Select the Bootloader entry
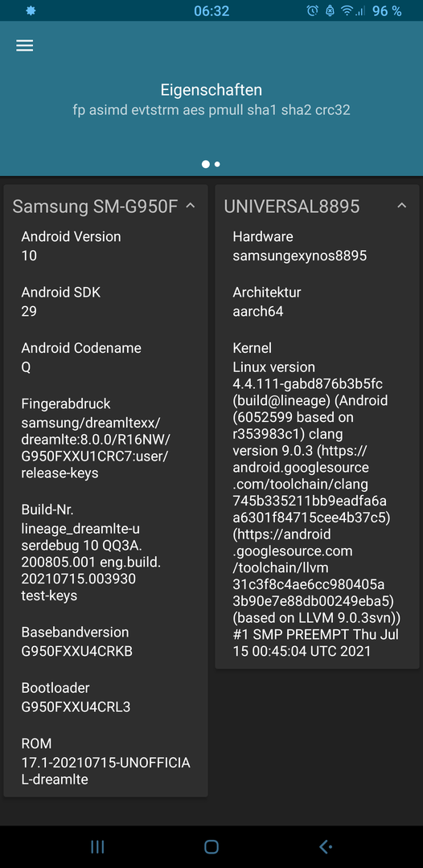Screen dimensions: 423x868 (105, 697)
